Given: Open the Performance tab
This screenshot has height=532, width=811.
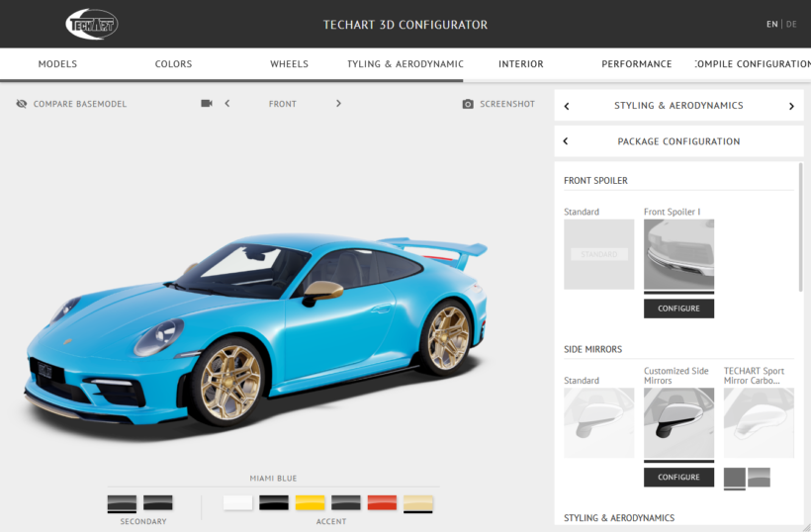Looking at the screenshot, I should [x=636, y=64].
